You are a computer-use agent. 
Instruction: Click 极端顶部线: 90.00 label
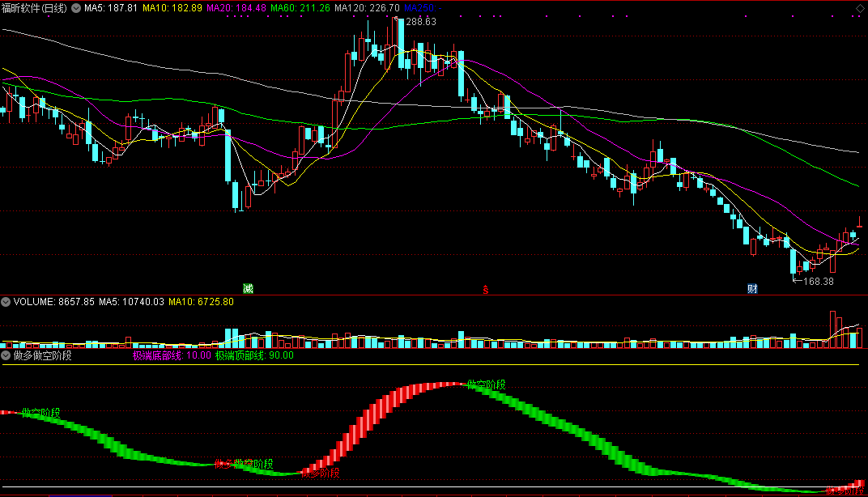254,355
